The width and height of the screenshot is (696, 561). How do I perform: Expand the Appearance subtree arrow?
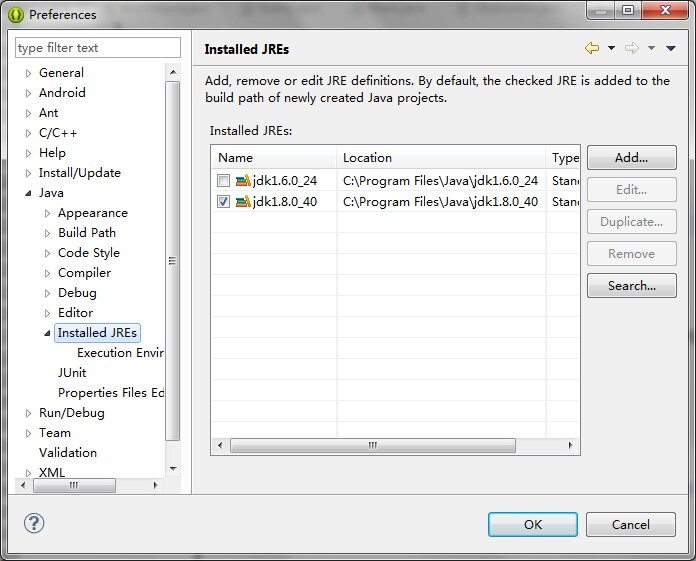click(47, 213)
